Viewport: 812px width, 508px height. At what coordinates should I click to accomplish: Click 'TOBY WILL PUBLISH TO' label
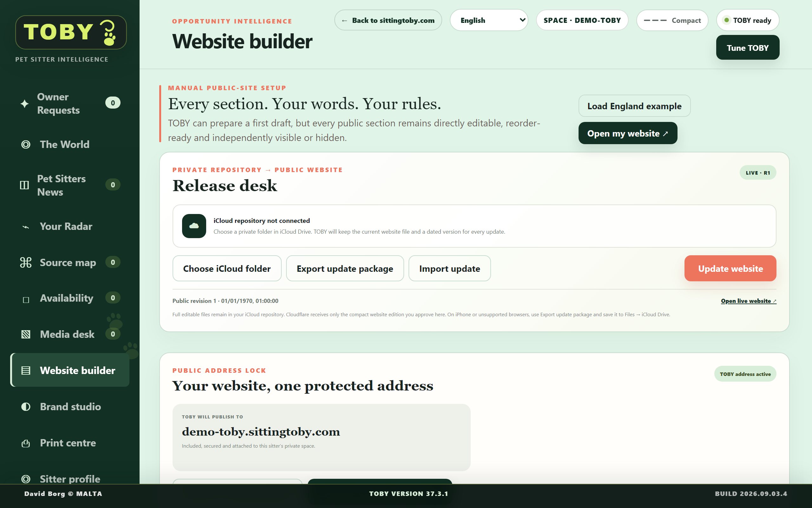click(213, 417)
